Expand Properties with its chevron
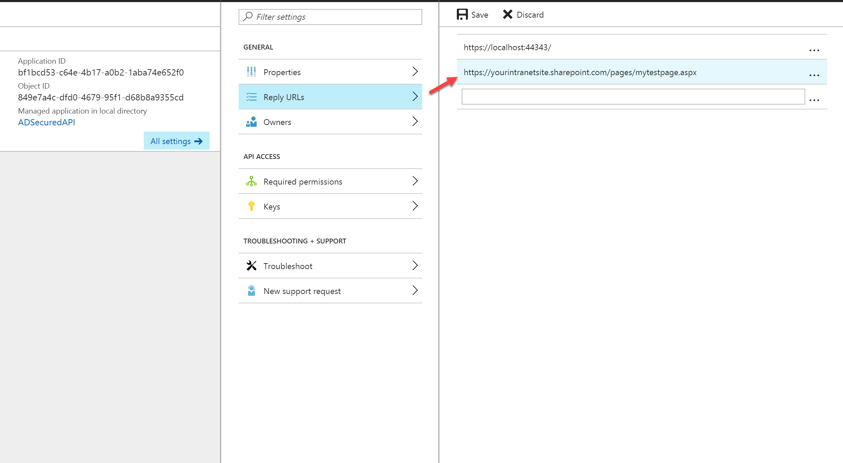 tap(415, 72)
